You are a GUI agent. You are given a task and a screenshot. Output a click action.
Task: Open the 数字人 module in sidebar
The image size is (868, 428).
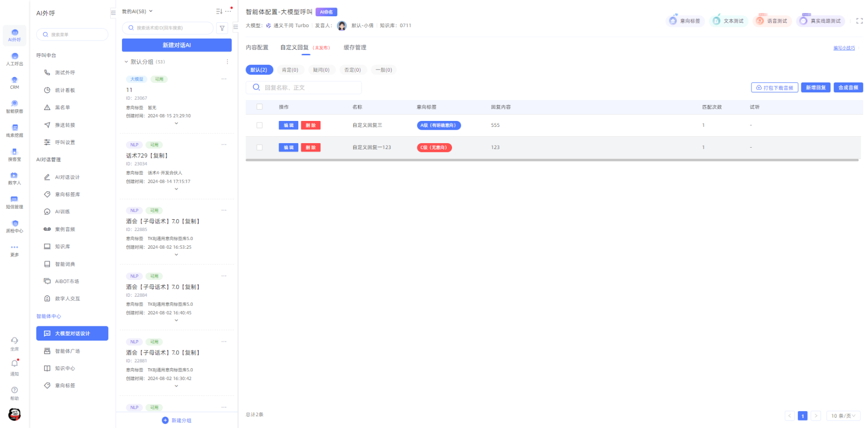point(14,178)
